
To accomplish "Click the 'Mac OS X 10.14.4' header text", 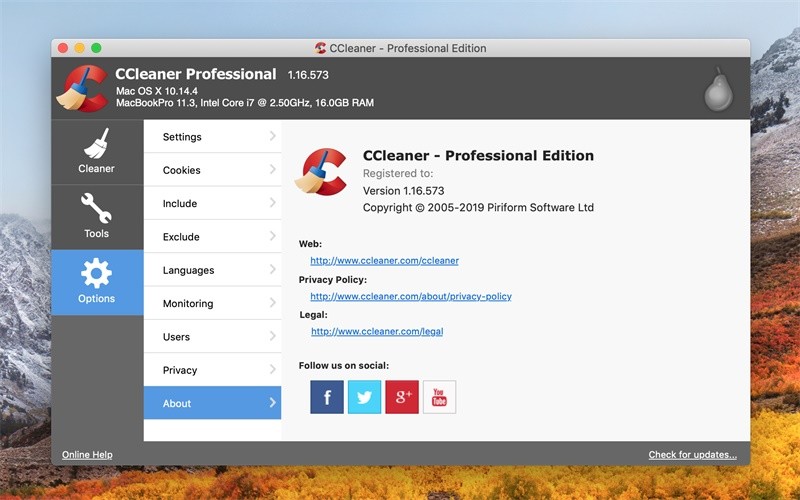I will (x=157, y=91).
